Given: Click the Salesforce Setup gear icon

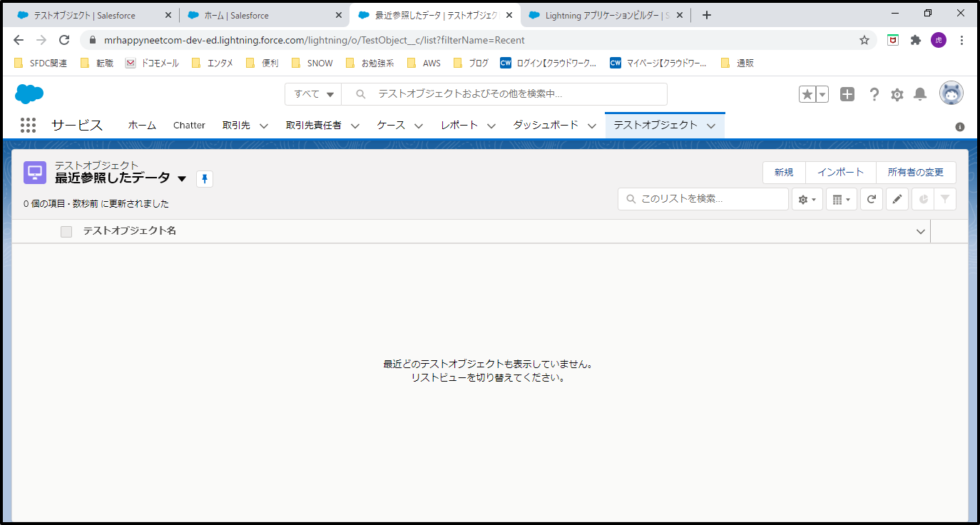Looking at the screenshot, I should (x=897, y=94).
